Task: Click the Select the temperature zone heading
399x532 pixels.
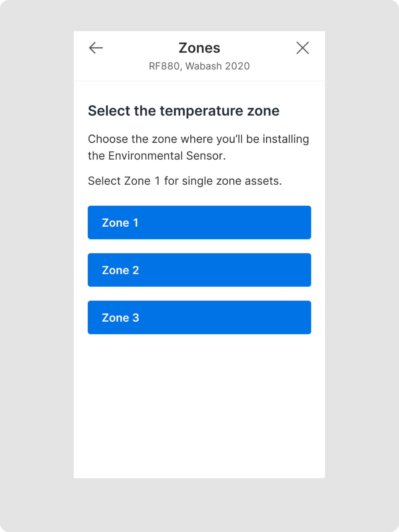Action: tap(184, 111)
